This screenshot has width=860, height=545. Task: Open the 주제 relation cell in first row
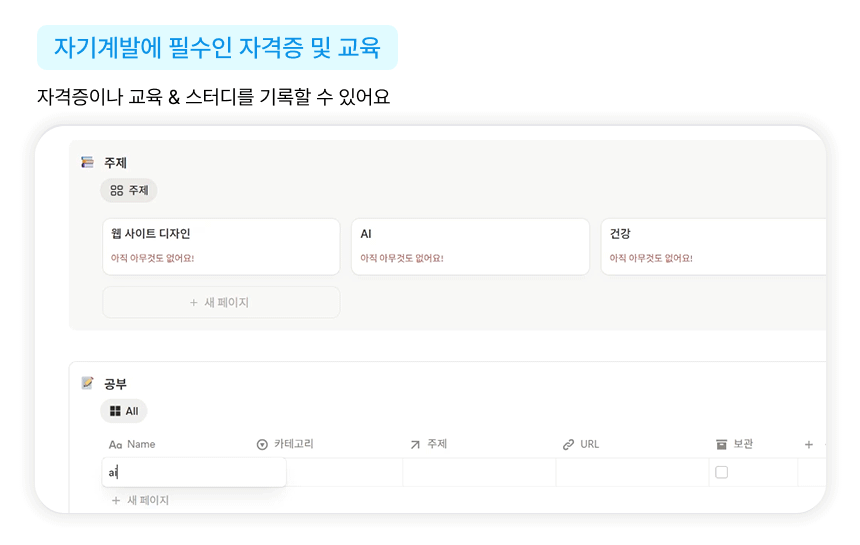click(479, 472)
